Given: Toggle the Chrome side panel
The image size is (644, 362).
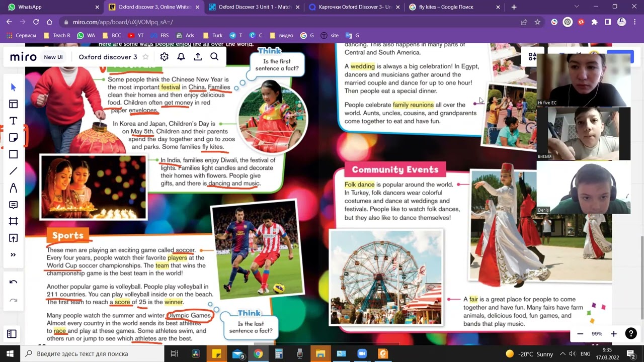Looking at the screenshot, I should [x=608, y=22].
